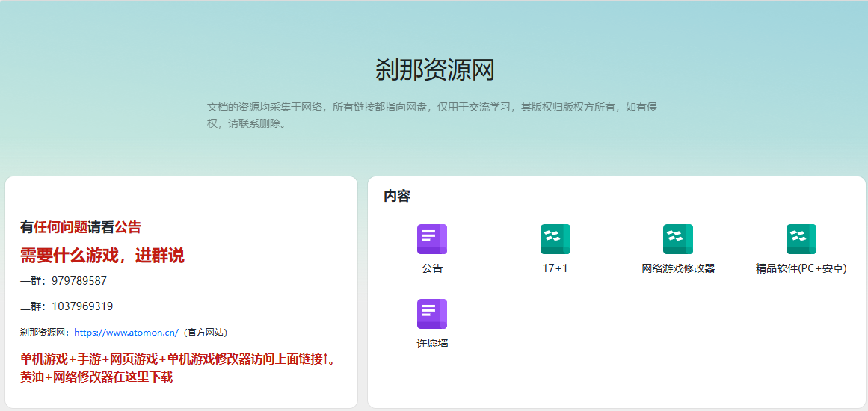Click the 公告 label under the purple icon

point(432,269)
